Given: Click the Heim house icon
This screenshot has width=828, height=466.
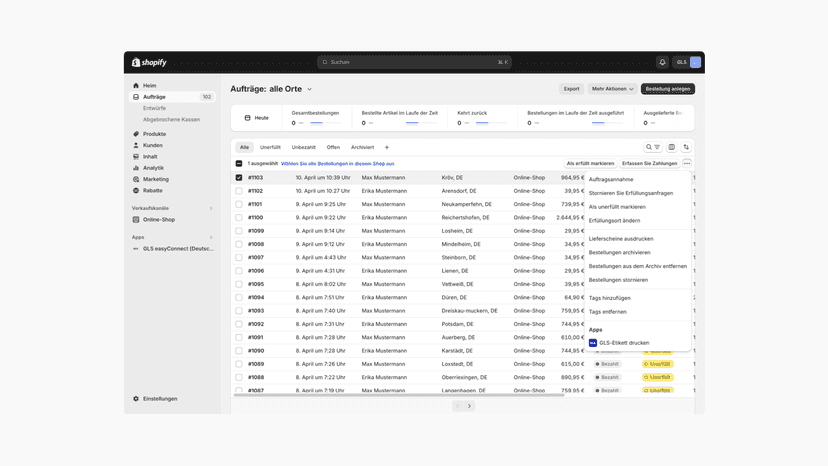Looking at the screenshot, I should pos(136,86).
